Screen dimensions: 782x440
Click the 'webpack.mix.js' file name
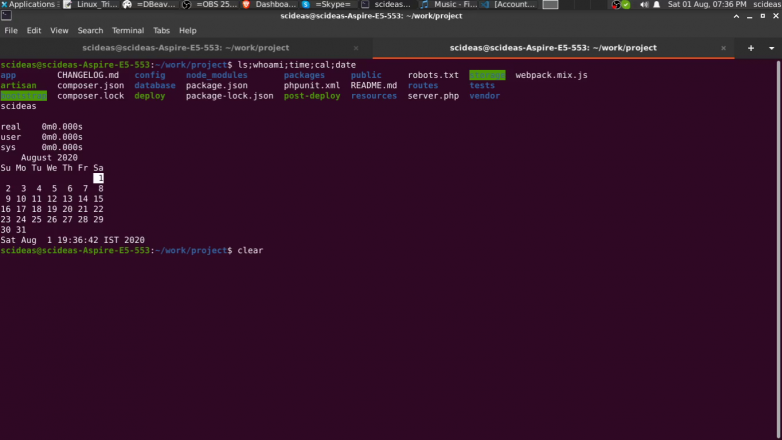pos(551,75)
